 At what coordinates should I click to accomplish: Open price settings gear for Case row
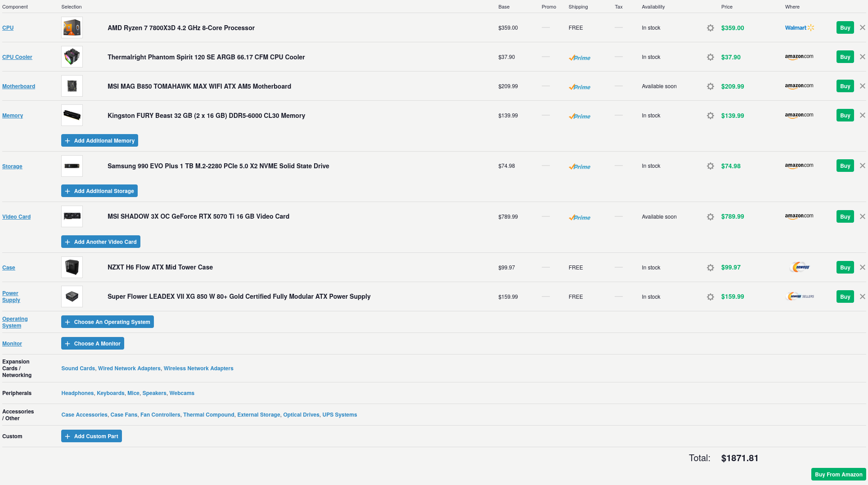tap(711, 268)
